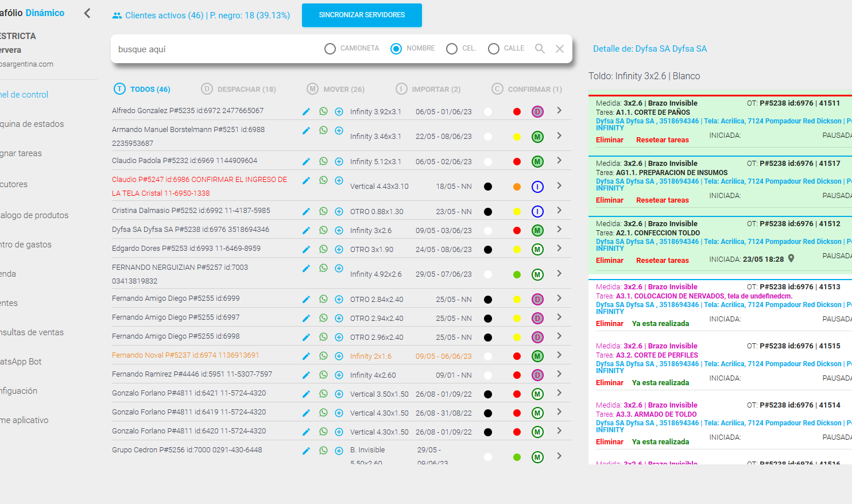Click the green M badge for Edgardo Dores
852x504 pixels.
pos(537,249)
